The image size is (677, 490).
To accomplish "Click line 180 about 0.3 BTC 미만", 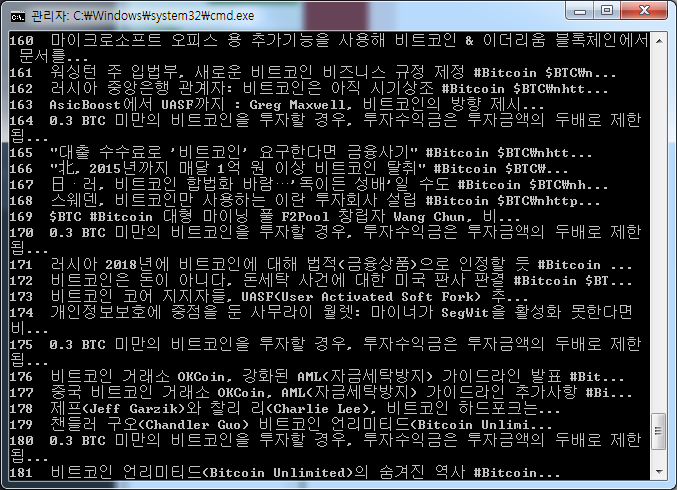I will pyautogui.click(x=326, y=448).
